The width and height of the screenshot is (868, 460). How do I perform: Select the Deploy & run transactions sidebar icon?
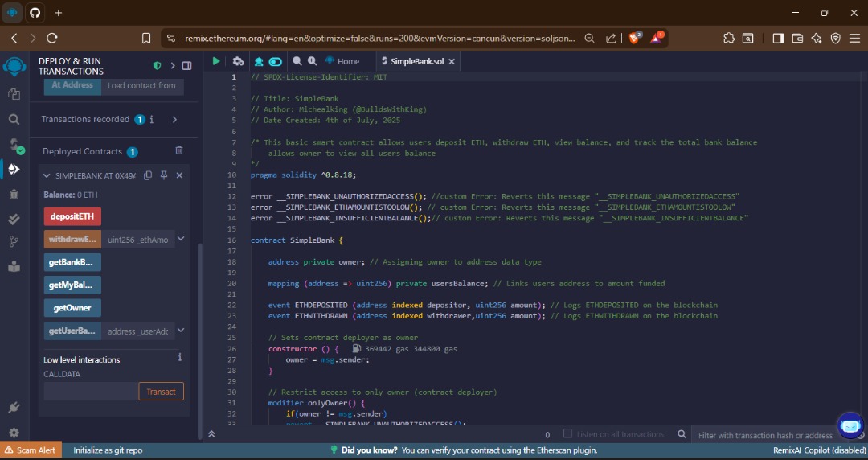(14, 169)
